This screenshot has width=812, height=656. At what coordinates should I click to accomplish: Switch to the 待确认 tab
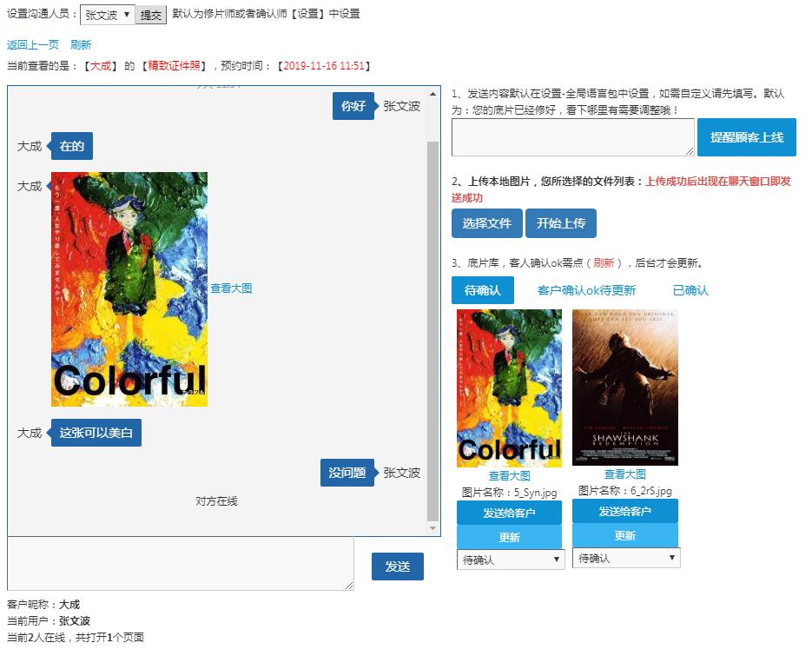[483, 290]
